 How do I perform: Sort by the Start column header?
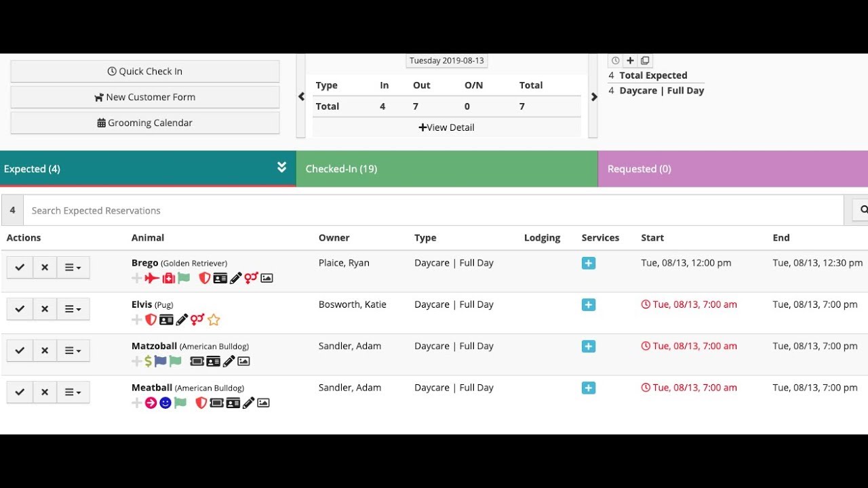pyautogui.click(x=652, y=238)
